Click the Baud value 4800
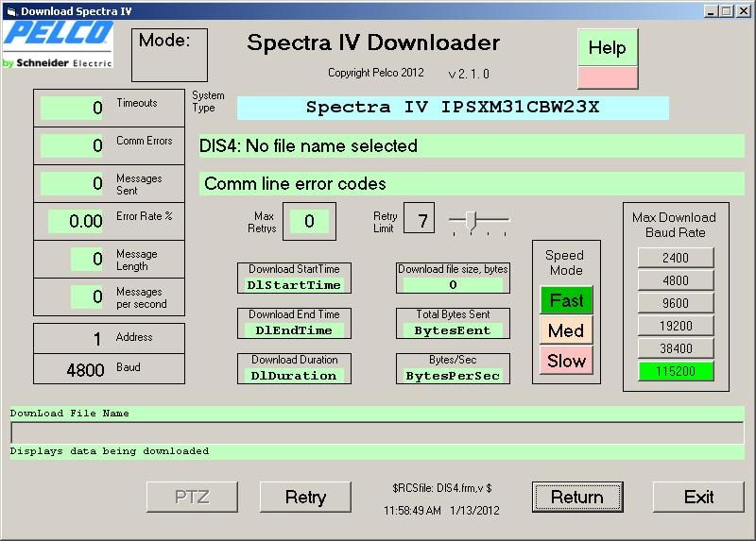Viewport: 756px width, 541px height. [x=85, y=370]
